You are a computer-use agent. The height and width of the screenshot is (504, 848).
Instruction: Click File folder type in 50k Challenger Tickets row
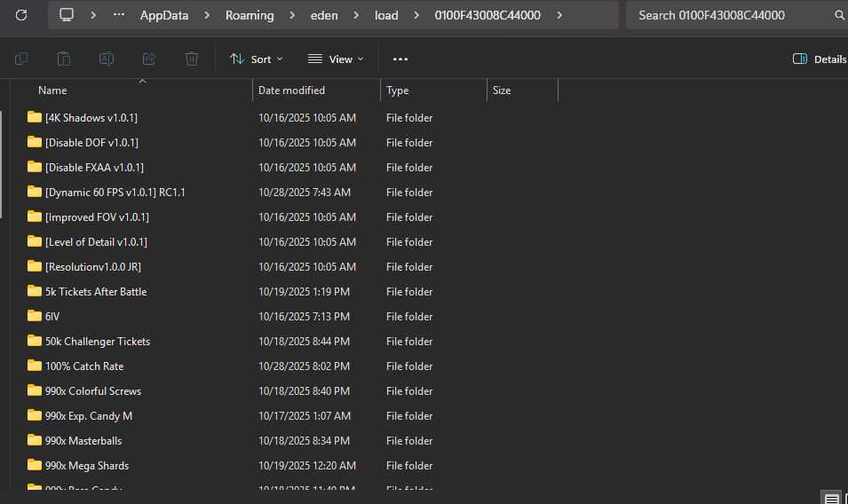tap(409, 342)
